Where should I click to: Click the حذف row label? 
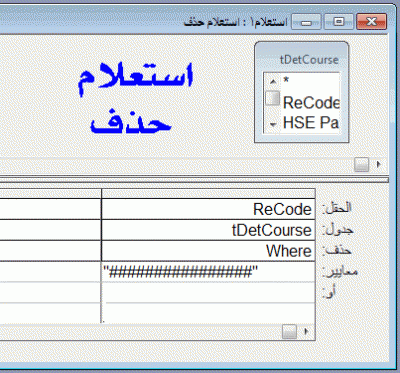(x=336, y=250)
